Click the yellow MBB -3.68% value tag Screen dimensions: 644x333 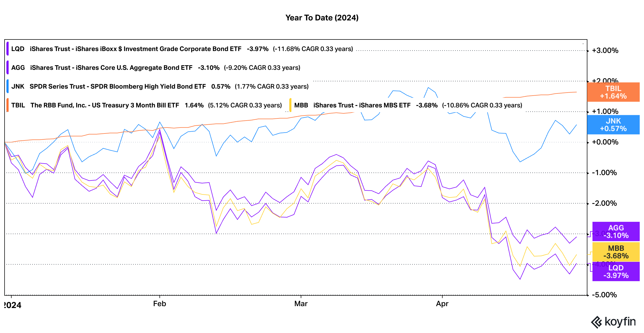click(616, 252)
